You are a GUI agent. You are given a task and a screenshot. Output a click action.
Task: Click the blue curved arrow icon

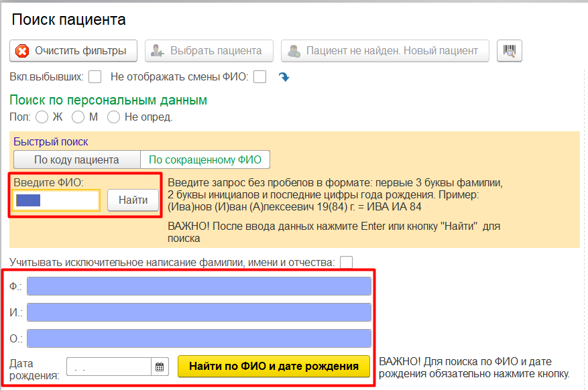(x=284, y=77)
